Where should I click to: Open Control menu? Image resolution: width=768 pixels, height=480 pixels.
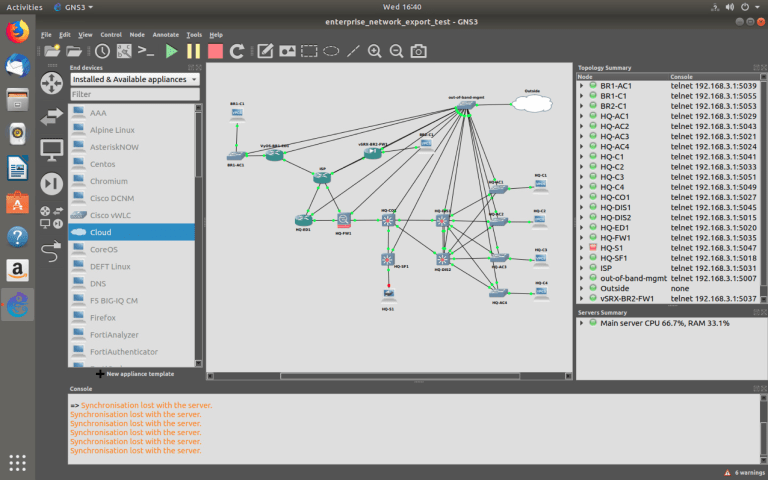point(111,35)
